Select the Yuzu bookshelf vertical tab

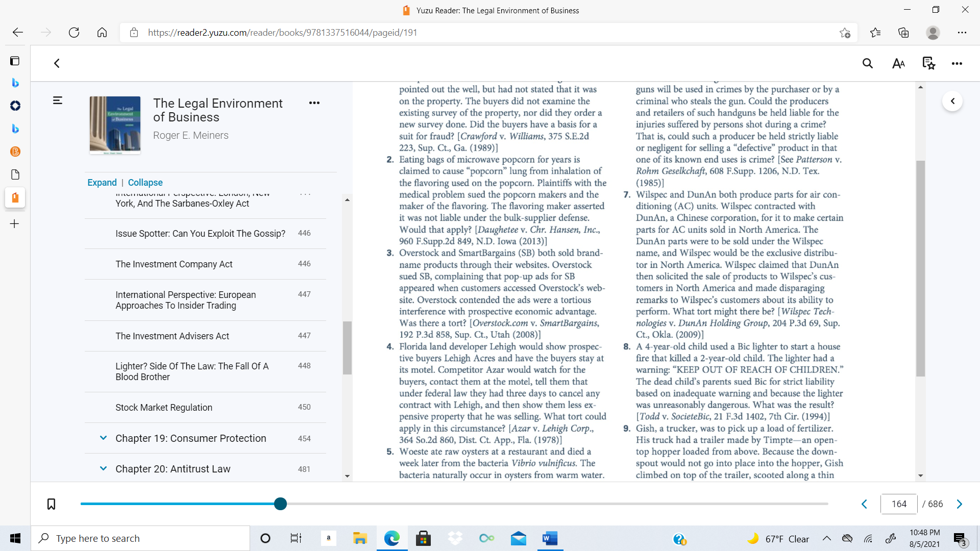tap(15, 198)
